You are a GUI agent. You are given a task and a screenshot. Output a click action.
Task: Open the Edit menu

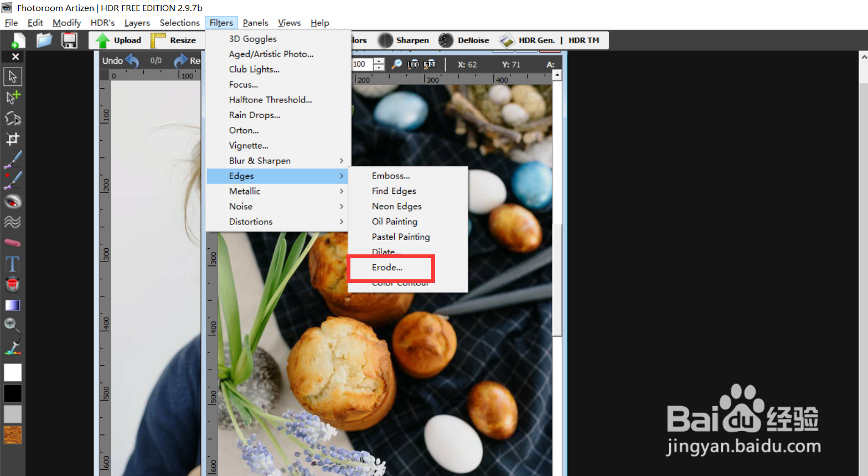coord(35,23)
